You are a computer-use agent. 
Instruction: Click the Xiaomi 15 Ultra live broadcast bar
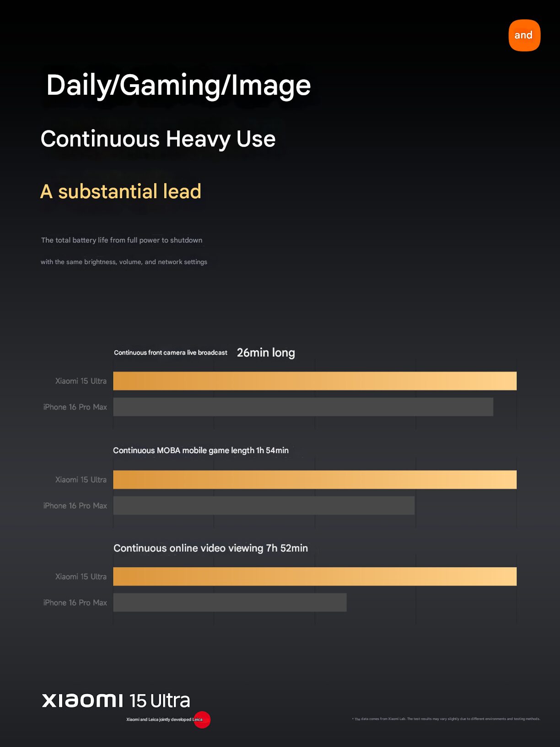pyautogui.click(x=315, y=381)
